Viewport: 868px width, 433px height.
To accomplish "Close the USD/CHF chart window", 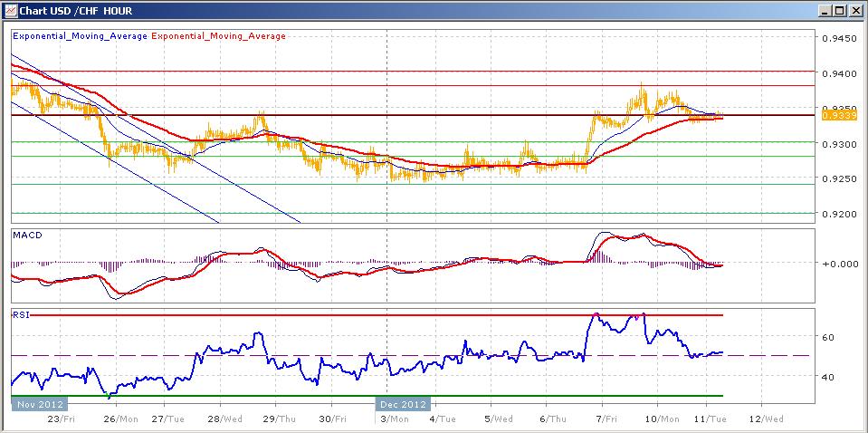I will pyautogui.click(x=854, y=11).
